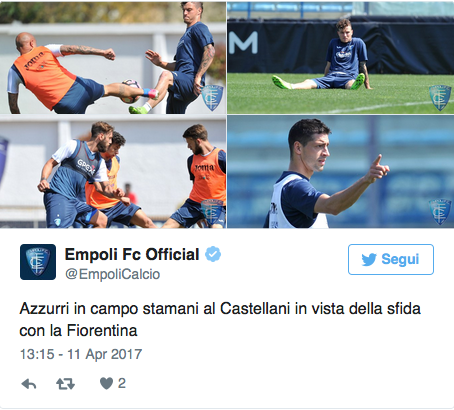Click the Empoli Fc profile avatar
The height and width of the screenshot is (410, 454).
(38, 262)
